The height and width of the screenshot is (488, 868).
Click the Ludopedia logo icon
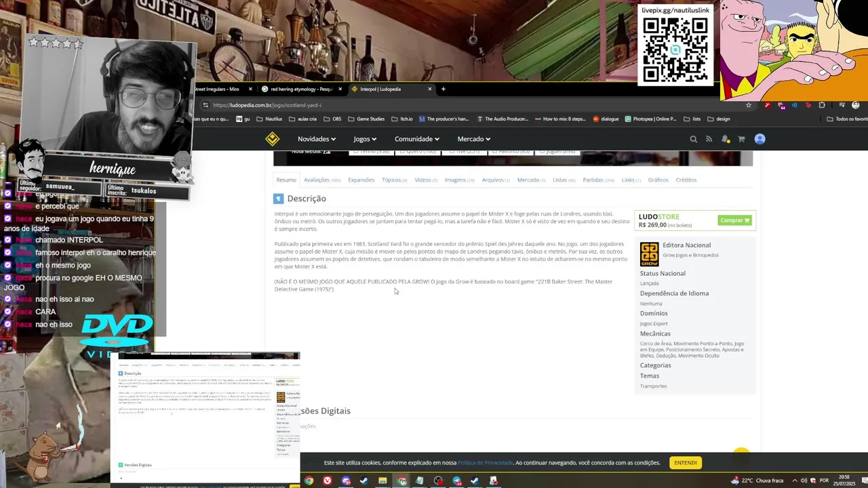pos(272,139)
